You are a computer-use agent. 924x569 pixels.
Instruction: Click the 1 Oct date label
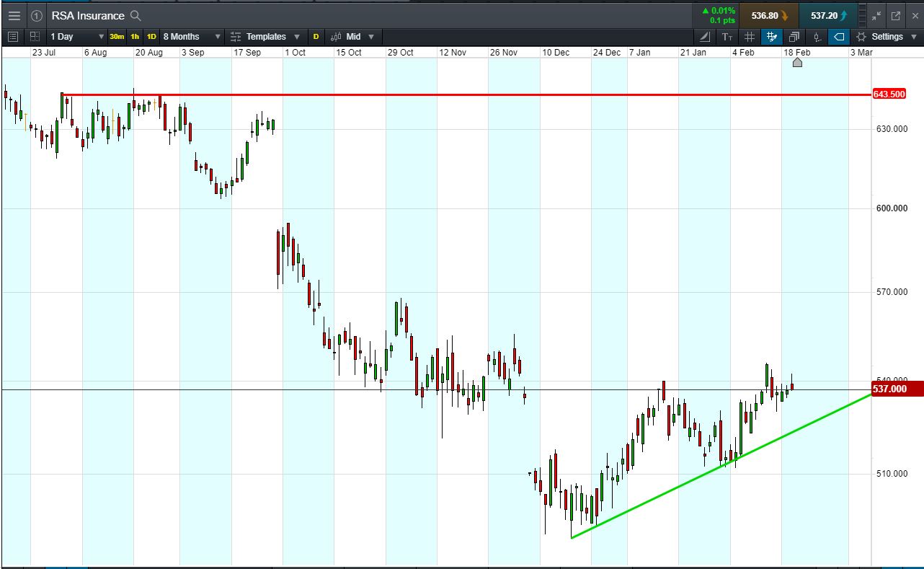(295, 53)
